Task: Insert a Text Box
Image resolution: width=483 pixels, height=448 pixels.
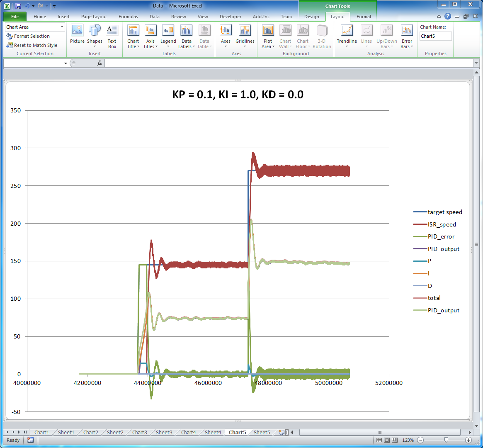Action: [x=112, y=37]
